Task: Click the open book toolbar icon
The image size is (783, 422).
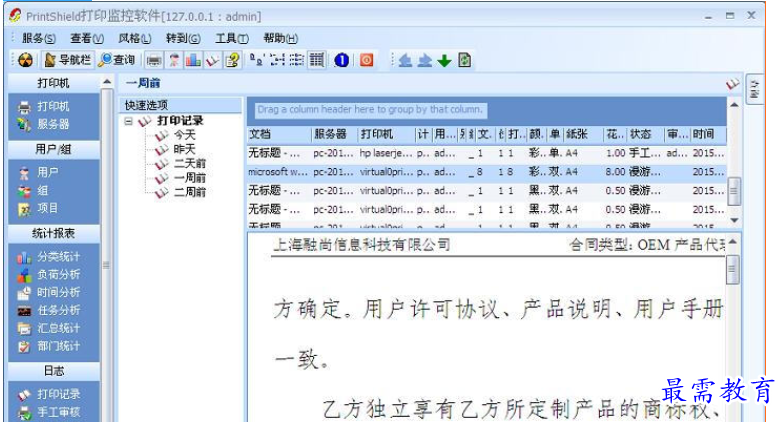Action: click(213, 60)
